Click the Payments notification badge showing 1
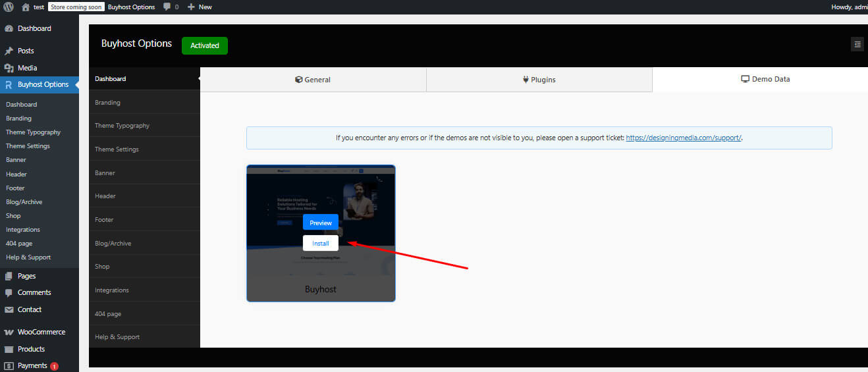 click(x=54, y=366)
